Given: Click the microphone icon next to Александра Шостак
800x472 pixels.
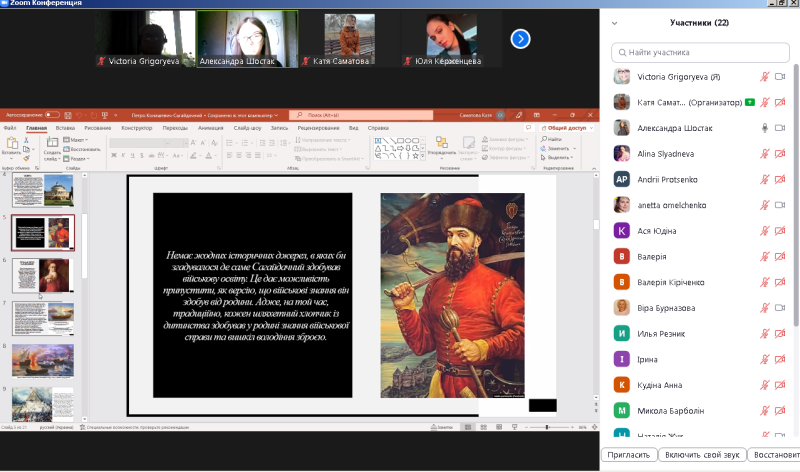Looking at the screenshot, I should pos(764,128).
